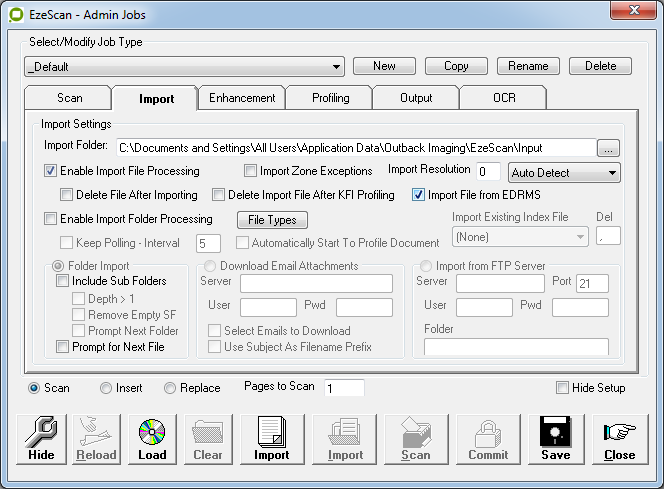
Task: Click the Pages to Scan input field
Action: click(343, 388)
